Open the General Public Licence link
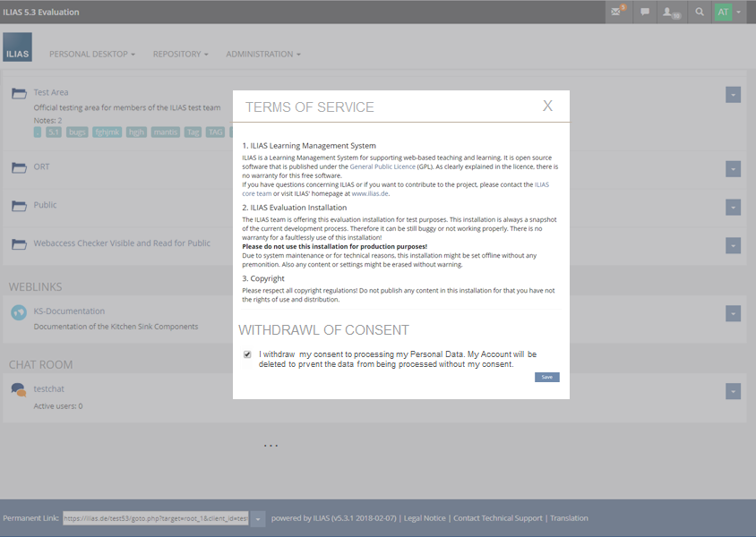The height and width of the screenshot is (537, 756). pos(382,167)
